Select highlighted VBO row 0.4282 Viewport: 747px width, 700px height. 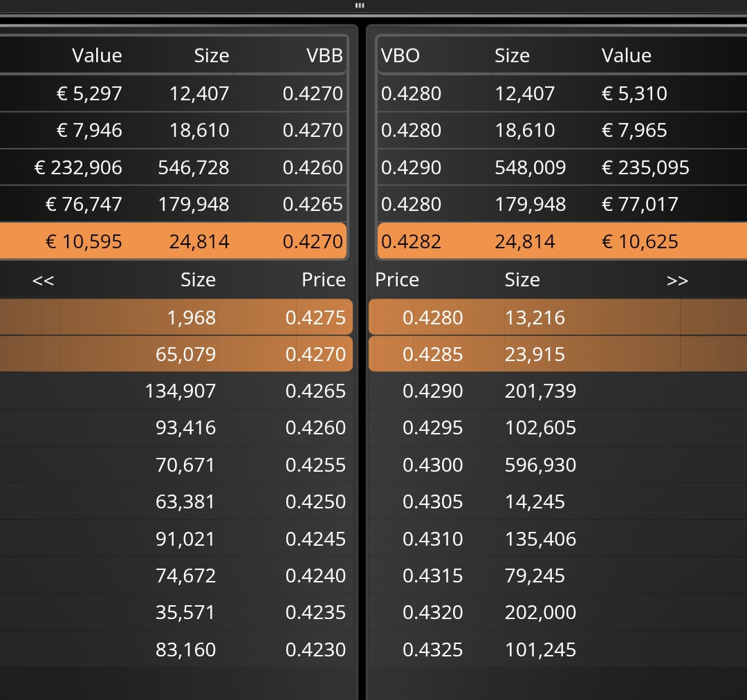pos(562,241)
